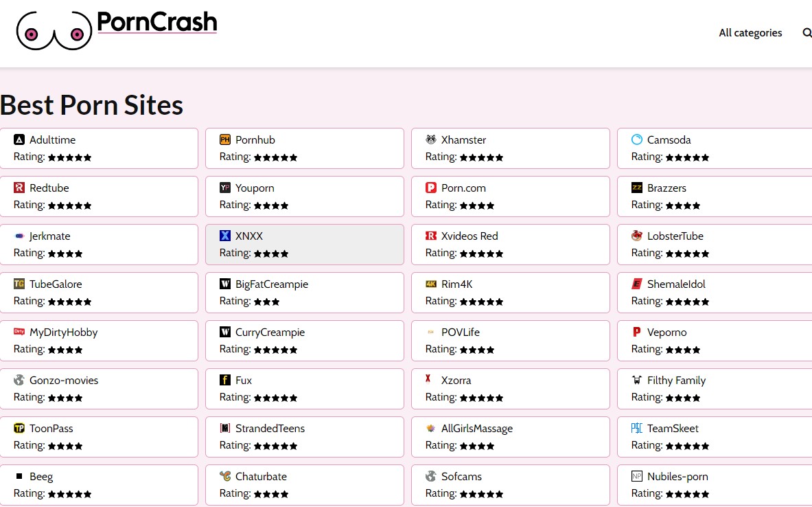812x507 pixels.
Task: Select the Sofcams site name
Action: point(461,476)
